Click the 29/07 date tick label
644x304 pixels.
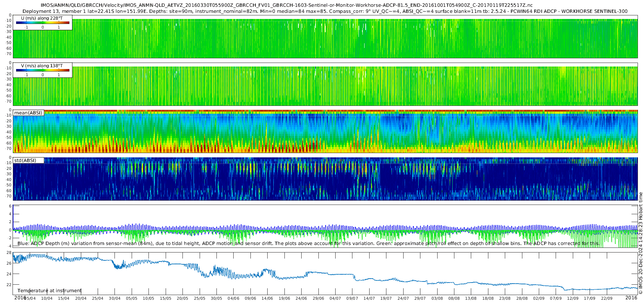tap(420, 299)
